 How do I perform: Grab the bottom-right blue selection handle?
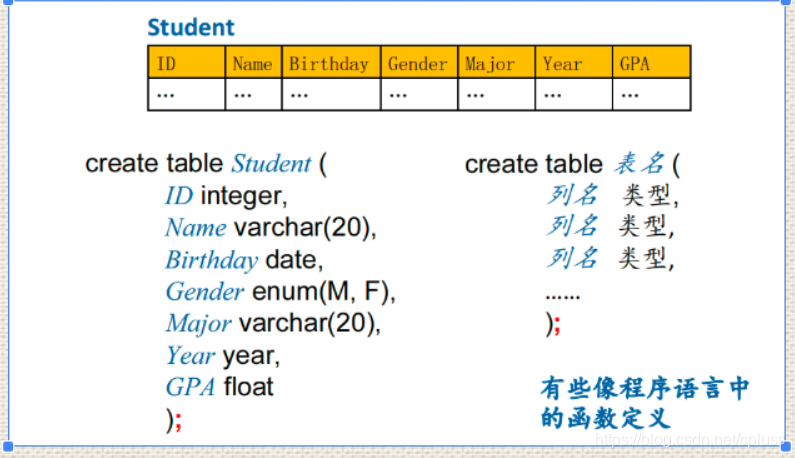click(786, 447)
